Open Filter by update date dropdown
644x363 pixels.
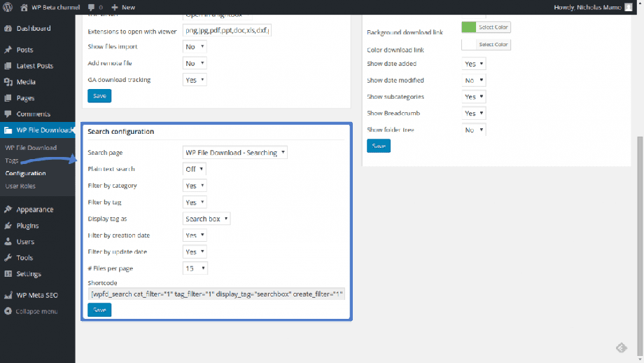(195, 252)
